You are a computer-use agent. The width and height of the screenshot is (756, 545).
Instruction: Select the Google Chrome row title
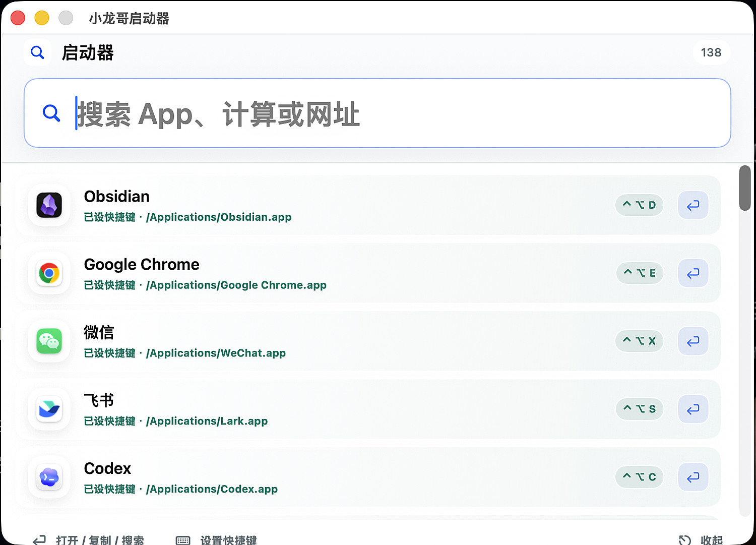point(142,264)
